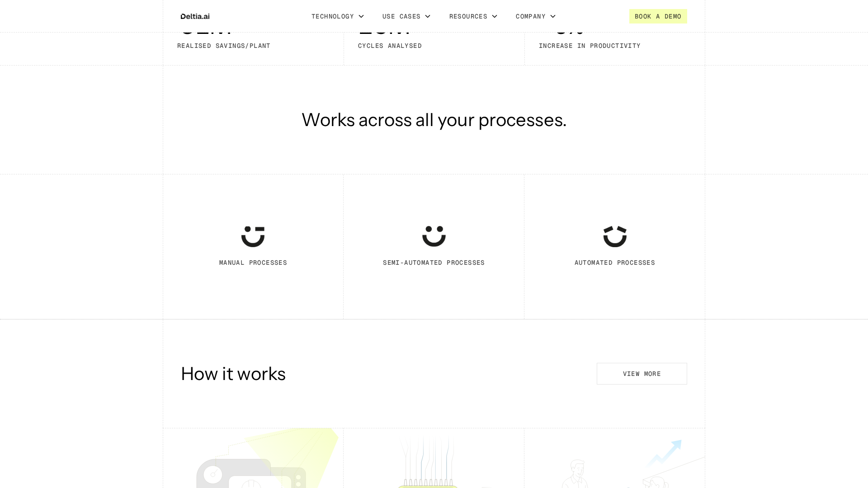The image size is (868, 488).
Task: Click the manual processes smiley icon
Action: click(x=253, y=236)
